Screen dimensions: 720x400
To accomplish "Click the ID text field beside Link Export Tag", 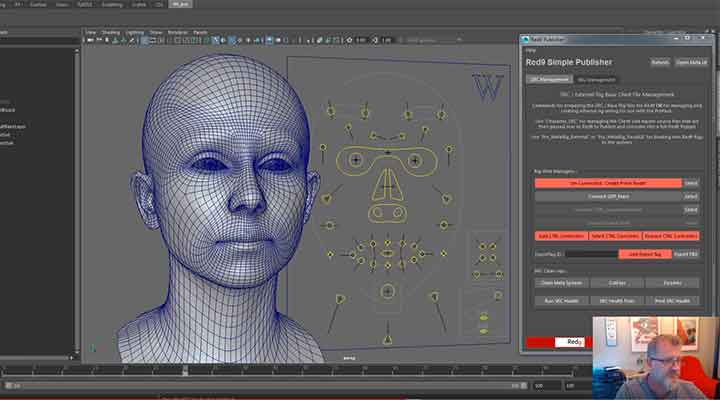I will [x=590, y=254].
